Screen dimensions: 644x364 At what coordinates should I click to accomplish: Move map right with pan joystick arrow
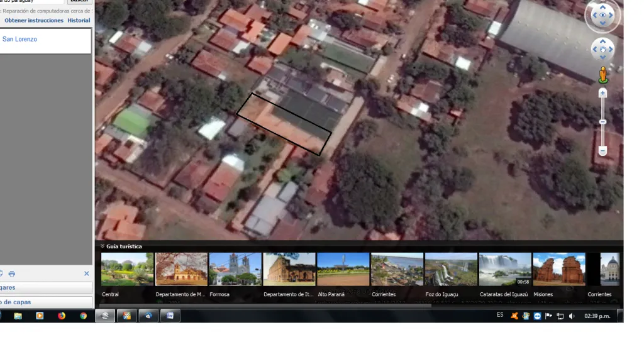pos(611,49)
